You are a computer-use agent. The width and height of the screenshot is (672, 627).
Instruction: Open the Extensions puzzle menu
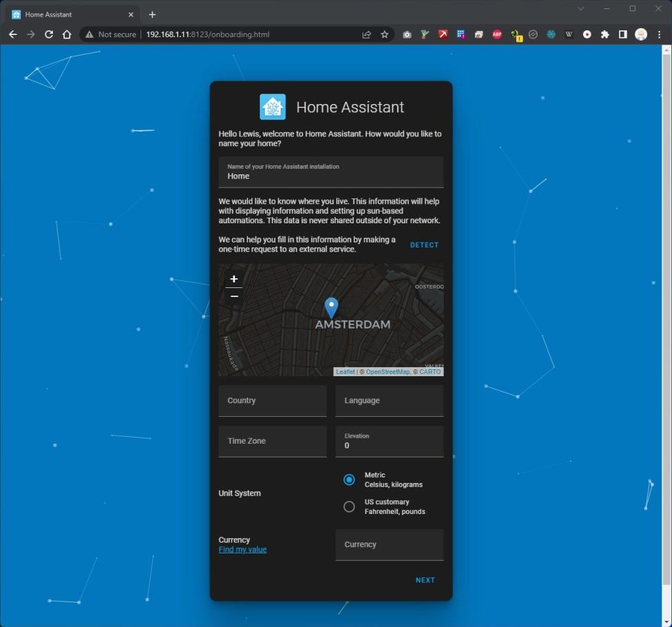(604, 34)
